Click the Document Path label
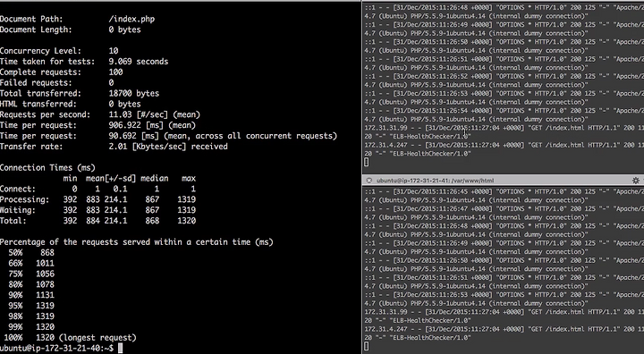Viewport: 644px width, 354px height. tap(31, 19)
